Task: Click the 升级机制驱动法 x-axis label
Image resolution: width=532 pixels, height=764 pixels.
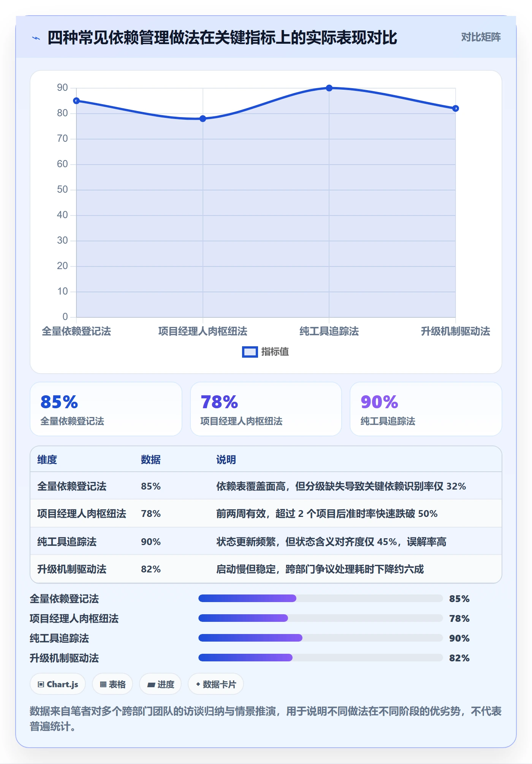Action: (x=456, y=331)
